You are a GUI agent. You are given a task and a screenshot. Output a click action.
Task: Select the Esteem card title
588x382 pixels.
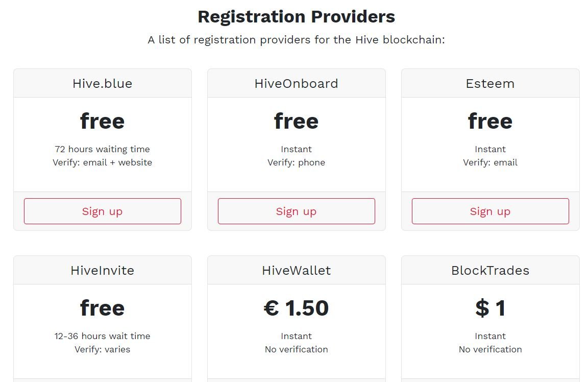(x=489, y=83)
